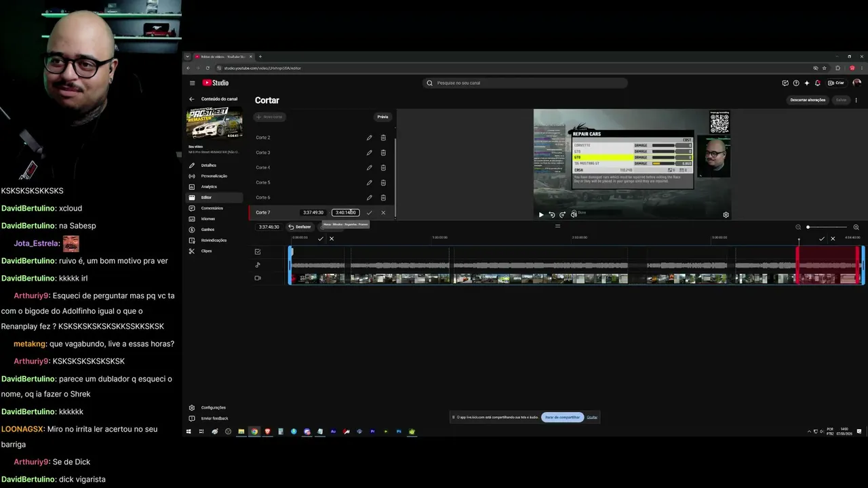Click Corte 7 start time field 3:37:49:30
The image size is (868, 488).
pyautogui.click(x=313, y=213)
